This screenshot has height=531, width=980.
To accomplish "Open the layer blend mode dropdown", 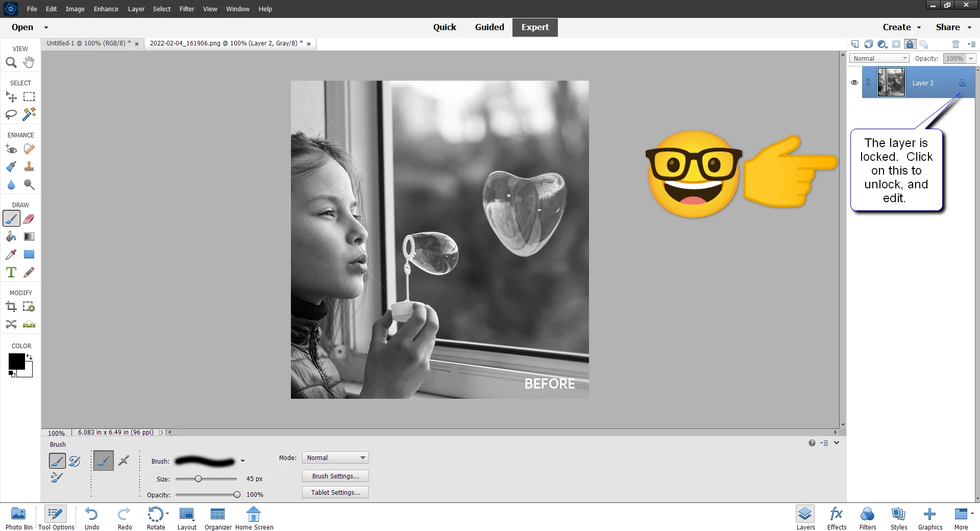I will click(x=879, y=58).
